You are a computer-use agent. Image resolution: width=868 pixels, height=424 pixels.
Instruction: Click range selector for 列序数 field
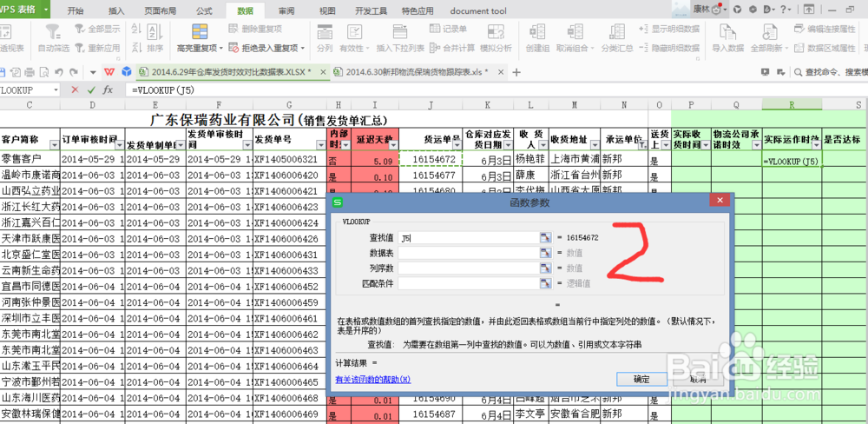pyautogui.click(x=546, y=268)
